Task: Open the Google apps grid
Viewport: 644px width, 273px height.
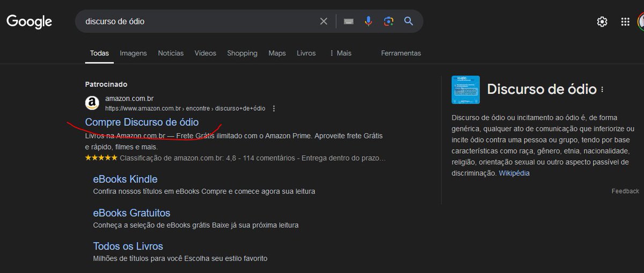Action: [x=625, y=21]
